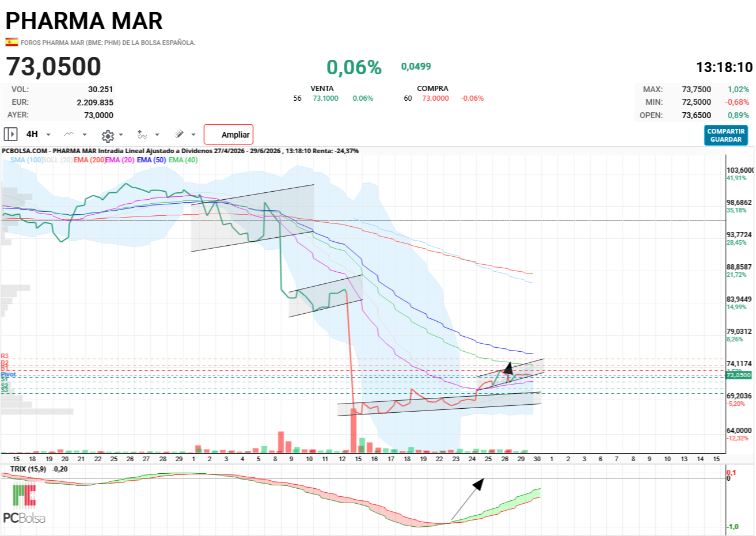Viewport: 756px width, 536px height.
Task: Click the side panel toggle icon
Action: coord(10,134)
